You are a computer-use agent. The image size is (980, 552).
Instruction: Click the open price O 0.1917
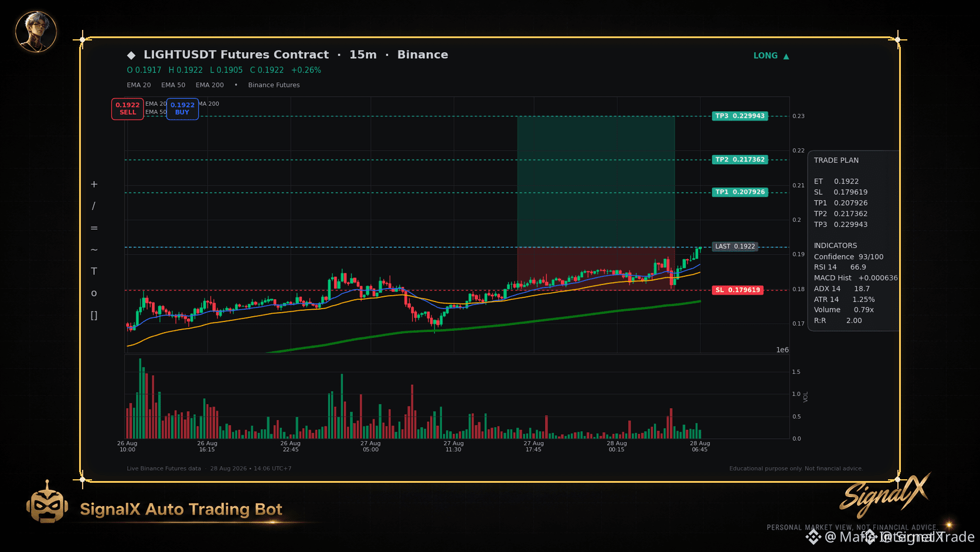(x=144, y=70)
